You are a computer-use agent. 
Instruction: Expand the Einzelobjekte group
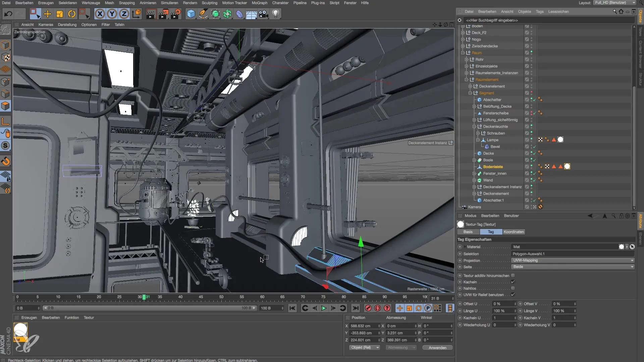[x=467, y=66]
